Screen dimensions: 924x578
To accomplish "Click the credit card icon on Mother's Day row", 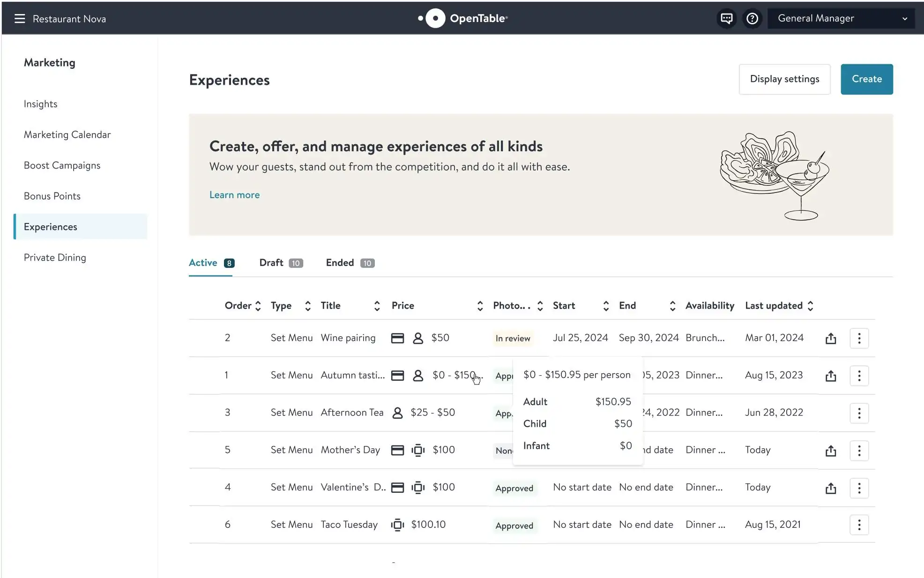I will pos(398,450).
